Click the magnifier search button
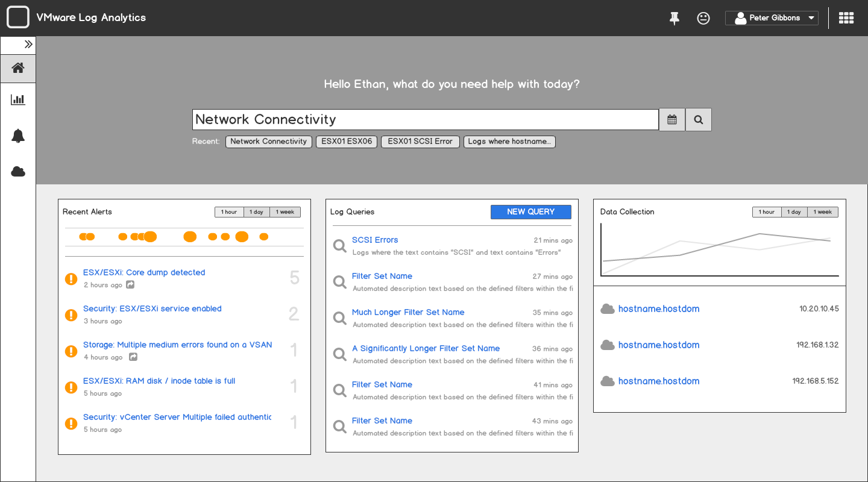 (699, 119)
